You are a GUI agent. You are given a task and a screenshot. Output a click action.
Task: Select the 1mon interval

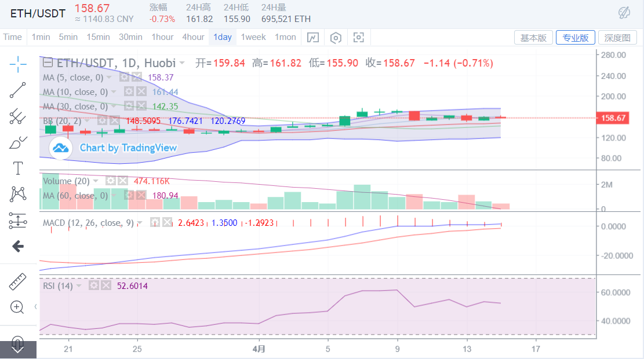[285, 37]
